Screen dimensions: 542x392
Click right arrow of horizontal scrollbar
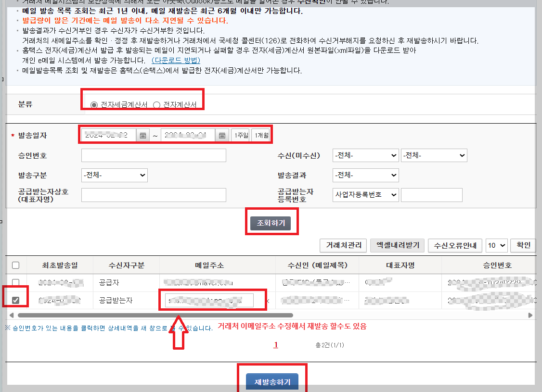(x=530, y=316)
